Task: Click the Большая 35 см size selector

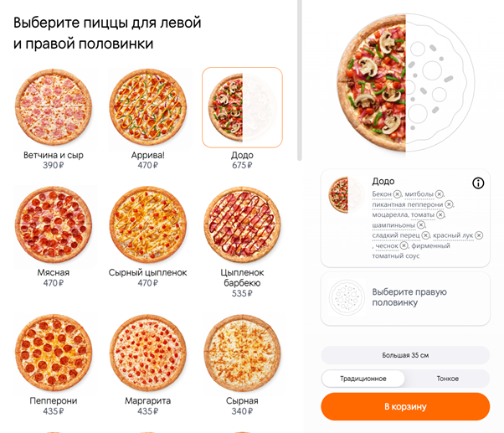Action: pos(405,355)
